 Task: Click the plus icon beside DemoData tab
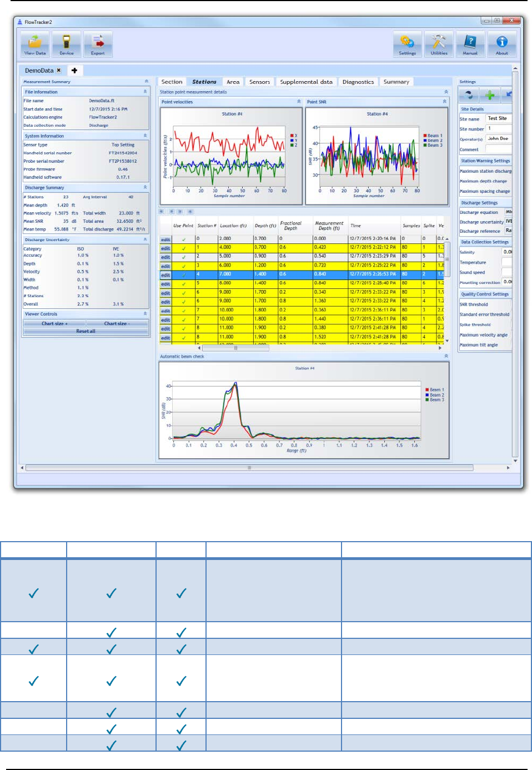point(74,71)
